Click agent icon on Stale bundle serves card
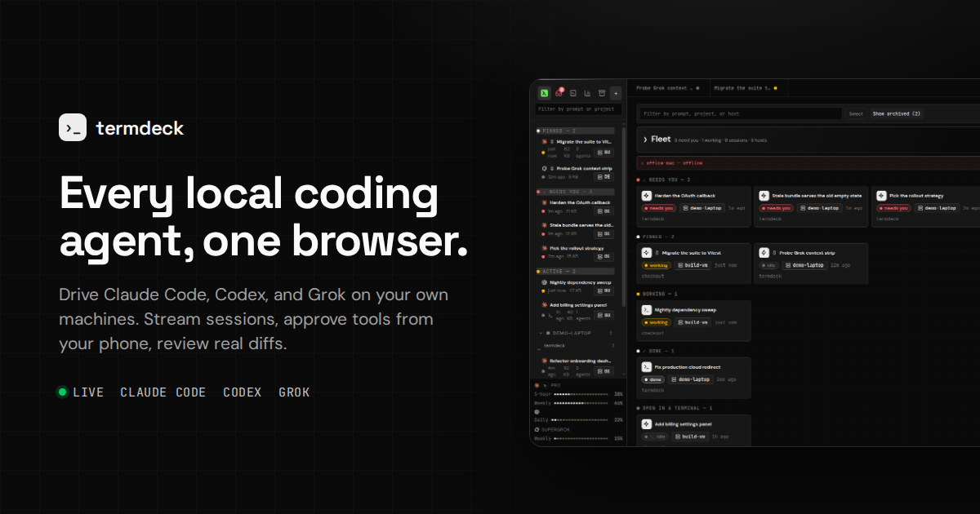The image size is (980, 514). click(x=764, y=196)
